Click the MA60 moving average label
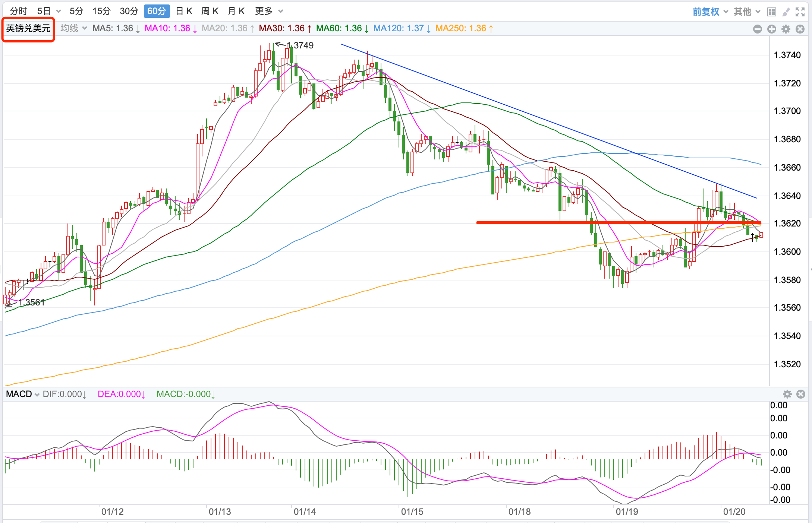812x523 pixels. (343, 28)
